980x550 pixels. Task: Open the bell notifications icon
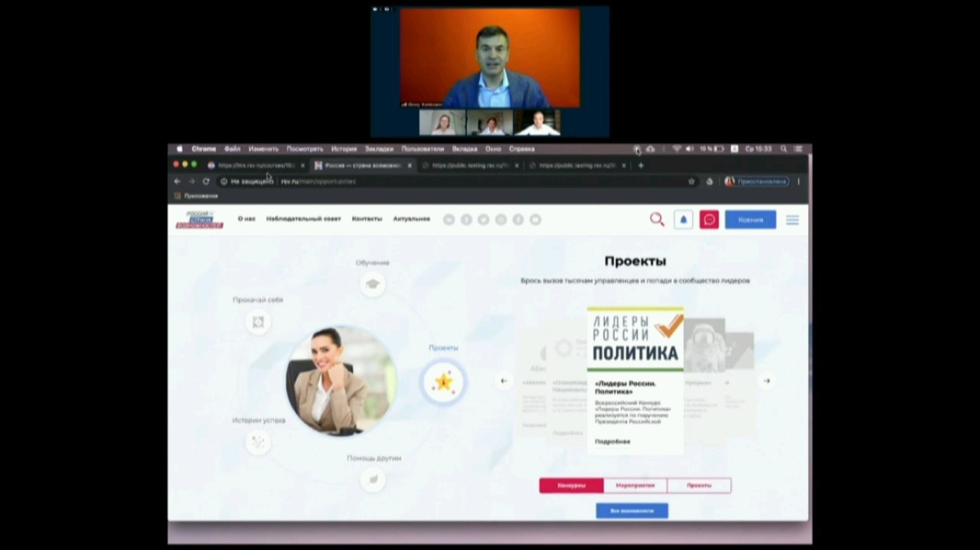click(684, 220)
